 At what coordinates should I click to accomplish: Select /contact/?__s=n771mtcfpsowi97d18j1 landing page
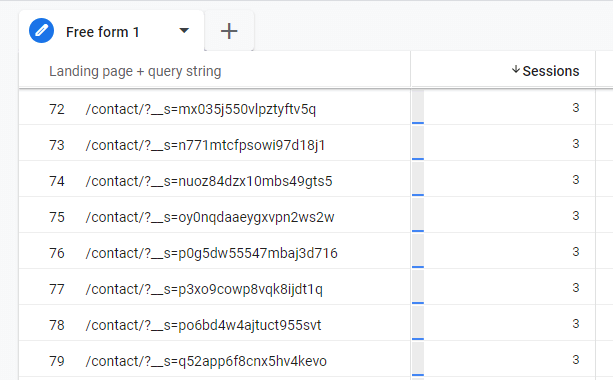click(x=205, y=145)
